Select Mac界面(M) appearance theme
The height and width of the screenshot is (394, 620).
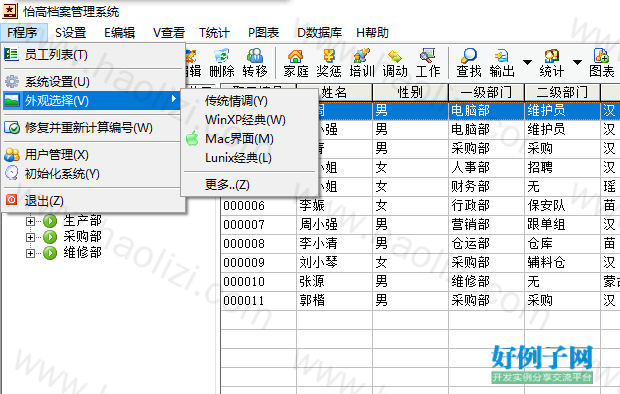[x=250, y=139]
